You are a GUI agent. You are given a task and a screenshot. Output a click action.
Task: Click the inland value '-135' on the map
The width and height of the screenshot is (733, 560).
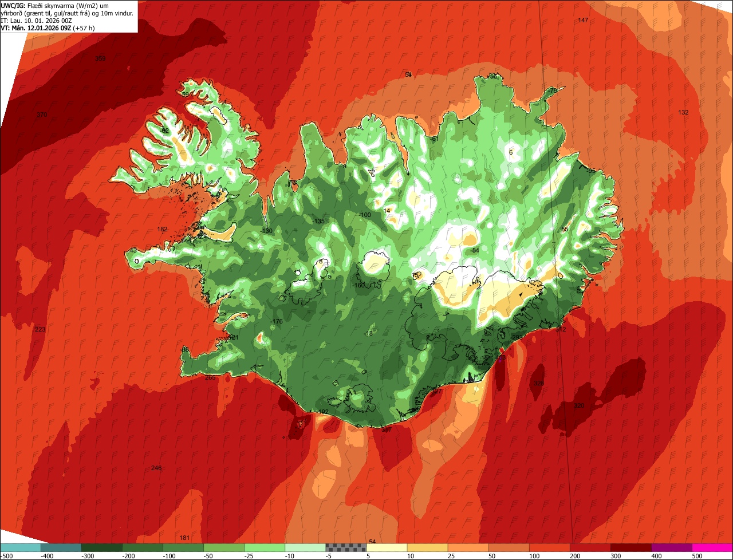(x=318, y=221)
